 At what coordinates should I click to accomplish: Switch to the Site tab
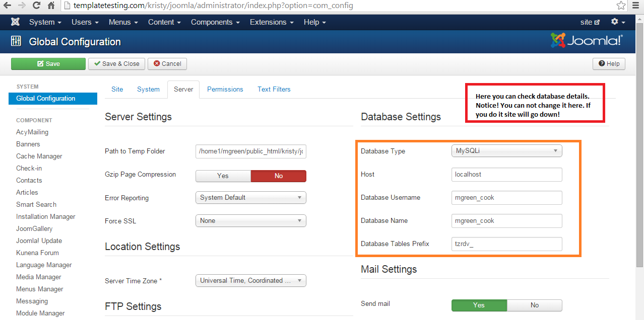coord(117,89)
